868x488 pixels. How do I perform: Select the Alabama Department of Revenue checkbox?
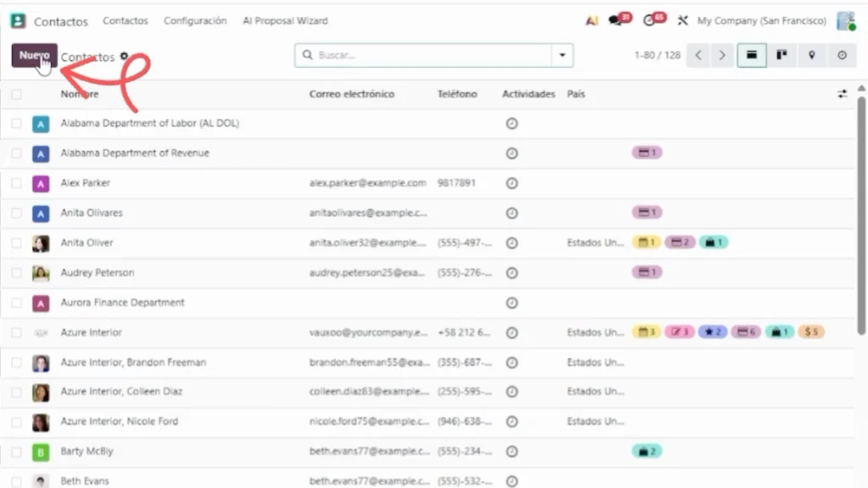[x=17, y=153]
